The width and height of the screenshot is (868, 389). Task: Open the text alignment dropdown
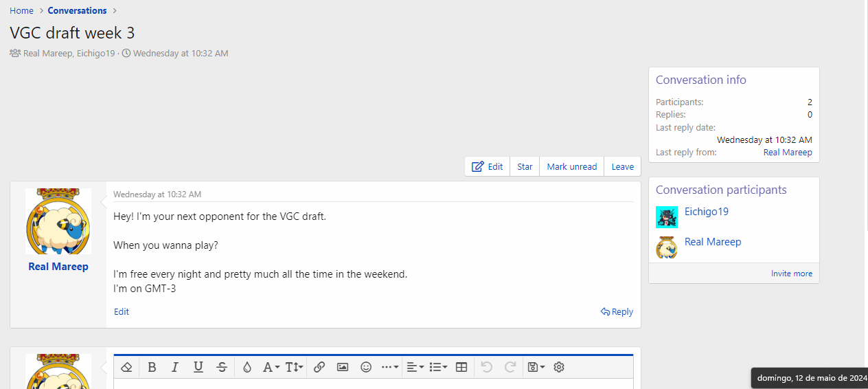415,367
